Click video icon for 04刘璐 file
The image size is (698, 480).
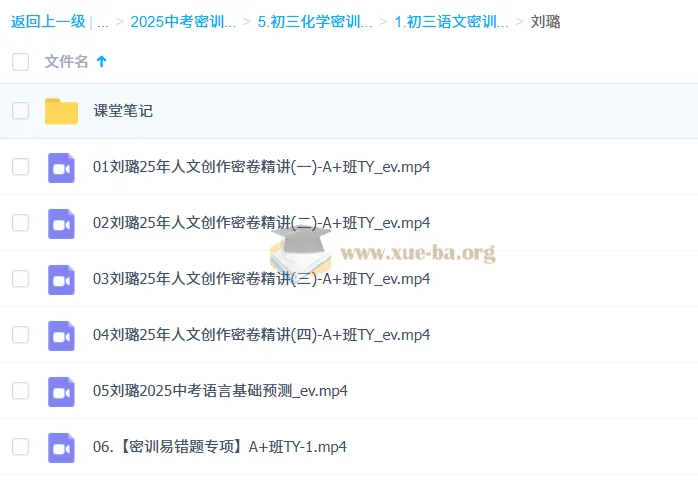(x=61, y=336)
